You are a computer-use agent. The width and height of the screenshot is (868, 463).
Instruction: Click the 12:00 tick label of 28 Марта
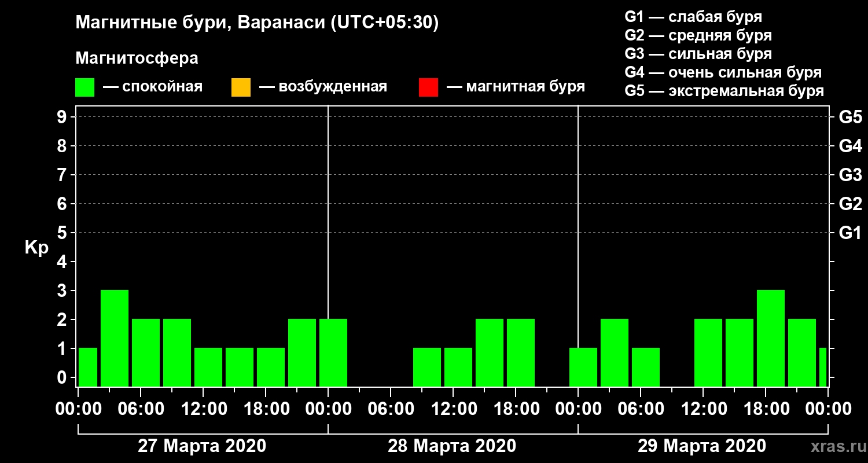[453, 409]
